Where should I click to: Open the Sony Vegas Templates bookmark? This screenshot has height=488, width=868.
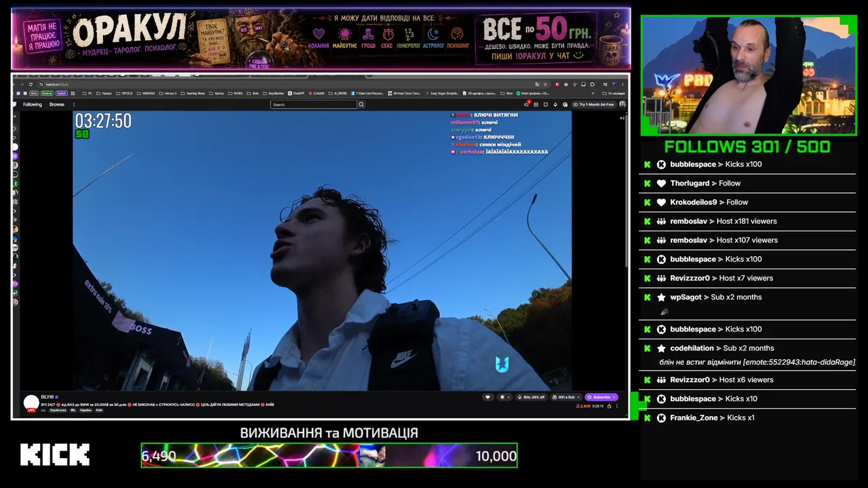[x=443, y=93]
